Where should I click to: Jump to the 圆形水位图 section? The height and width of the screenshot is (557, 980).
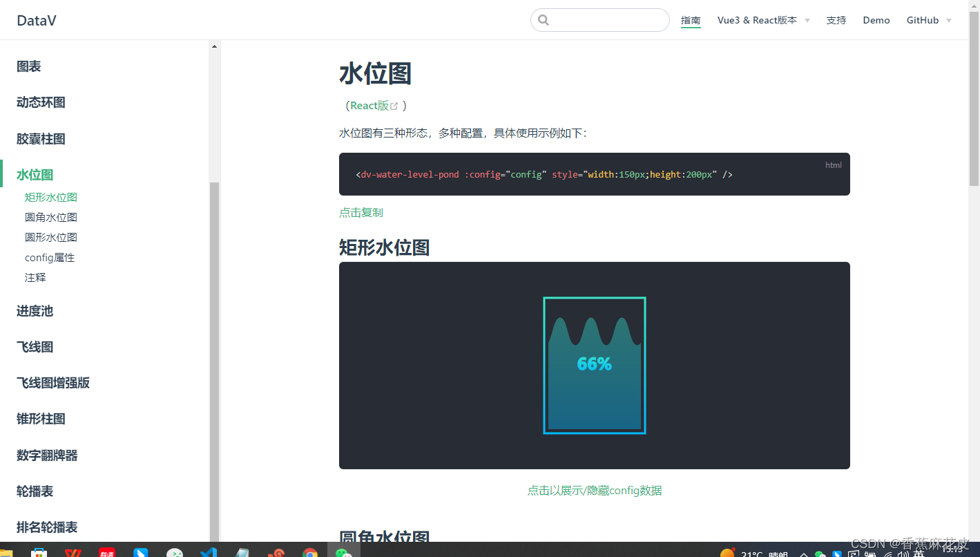(x=51, y=237)
